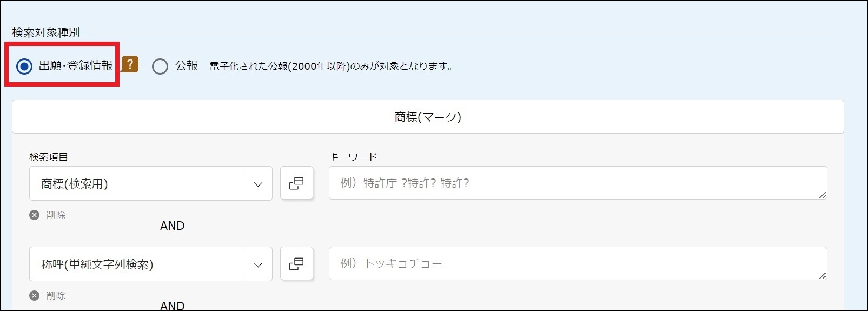Viewport: 868px width, 311px height.
Task: Click the AND operator between the two rows
Action: 173,226
